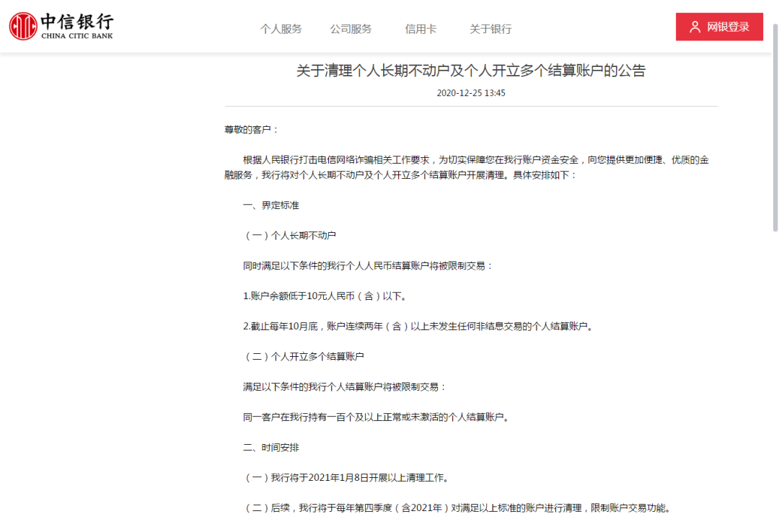Image resolution: width=779 pixels, height=532 pixels.
Task: Click the line 2.截止每年10月底
Action: [418, 327]
